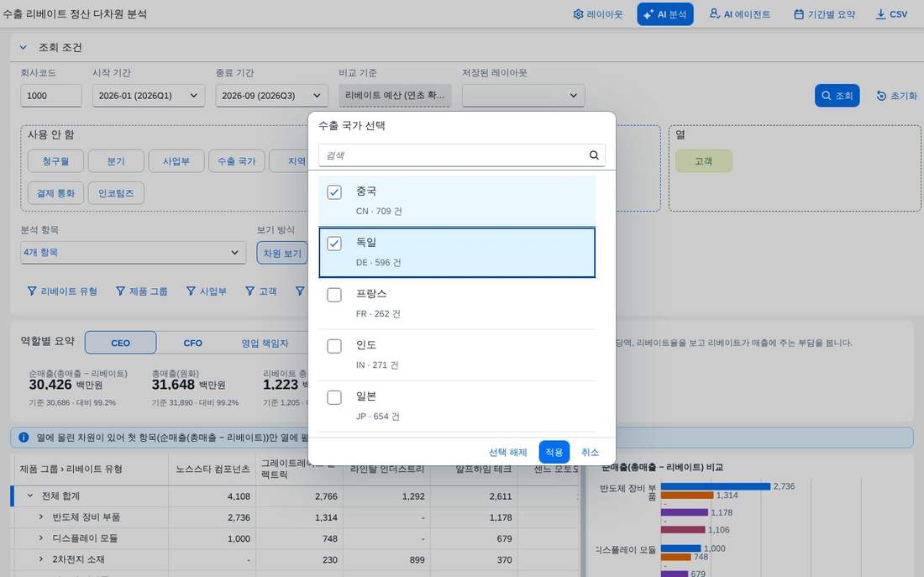Click the 총매출 31,648 백만원 value
This screenshot has height=577, width=924.
[x=188, y=385]
